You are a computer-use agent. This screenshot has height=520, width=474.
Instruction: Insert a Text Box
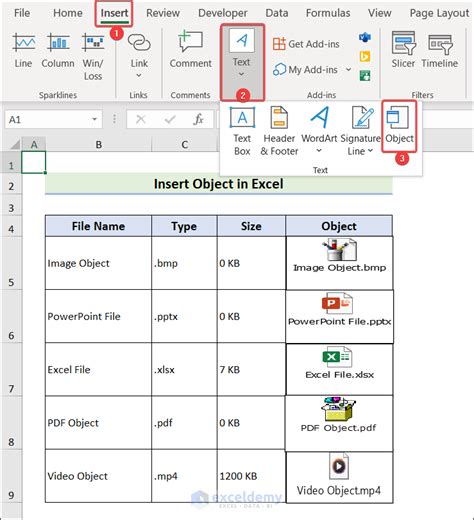(x=242, y=131)
